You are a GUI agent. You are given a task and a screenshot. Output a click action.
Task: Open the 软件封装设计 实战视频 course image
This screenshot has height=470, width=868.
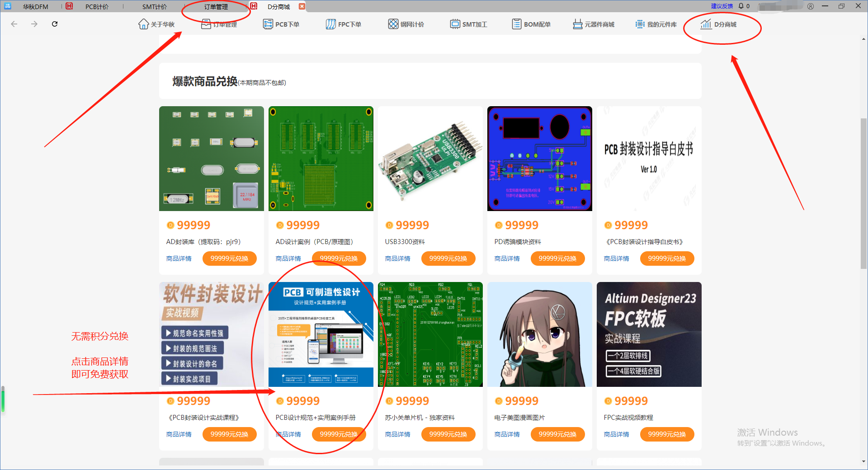pyautogui.click(x=212, y=334)
